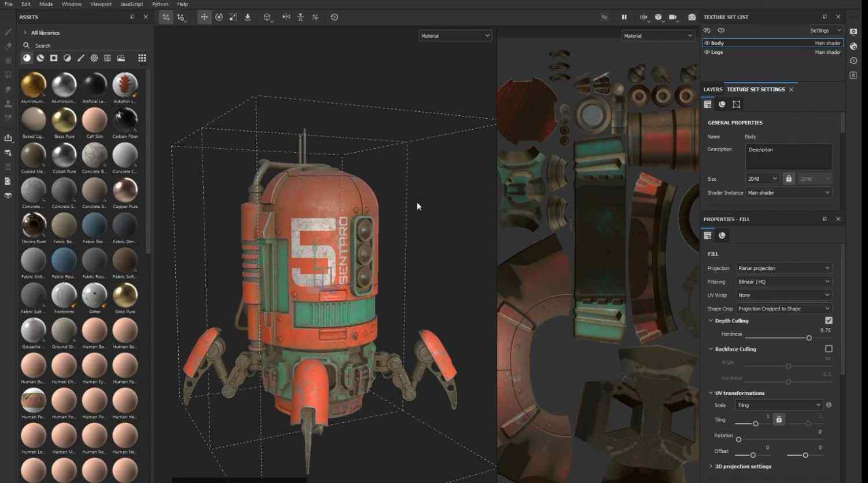Filter assets by Brushes icon
This screenshot has width=868, height=483.
[81, 58]
